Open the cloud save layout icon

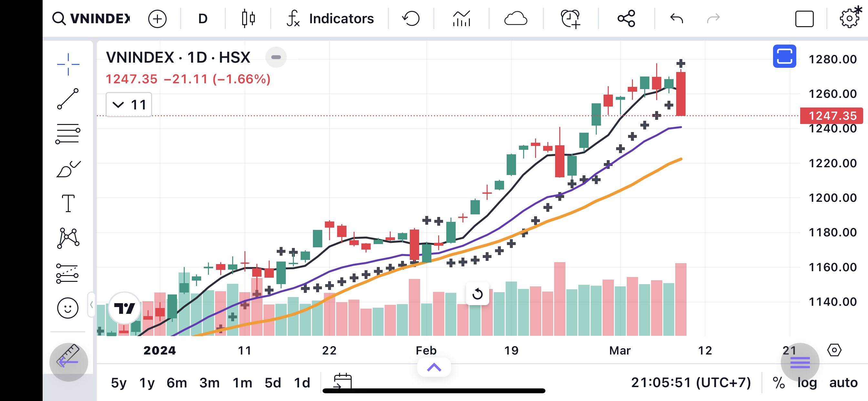pyautogui.click(x=516, y=18)
